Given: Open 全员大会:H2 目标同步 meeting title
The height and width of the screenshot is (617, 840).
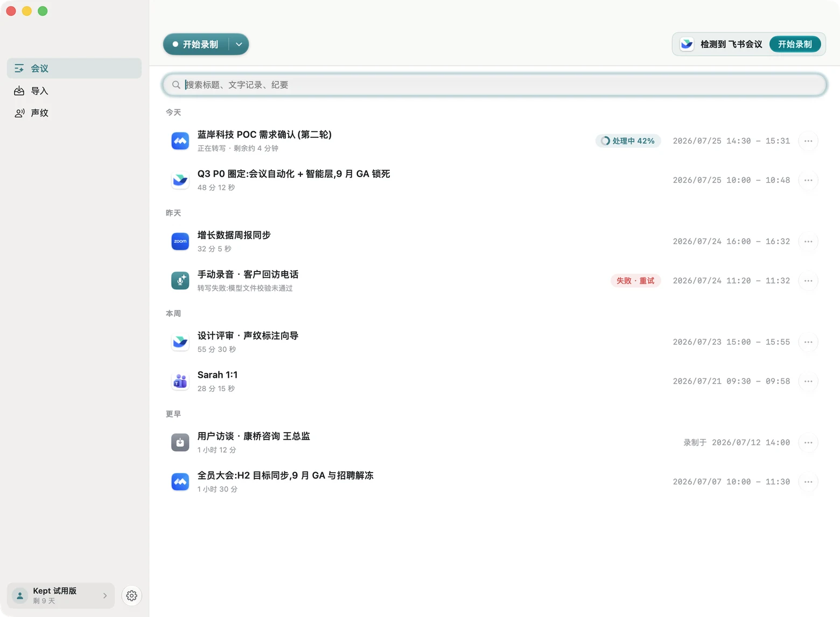Looking at the screenshot, I should coord(285,476).
